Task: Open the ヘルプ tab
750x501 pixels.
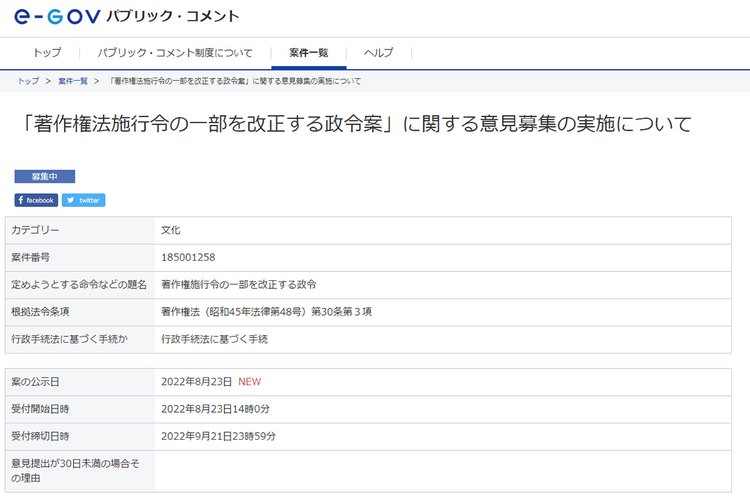Action: (378, 52)
